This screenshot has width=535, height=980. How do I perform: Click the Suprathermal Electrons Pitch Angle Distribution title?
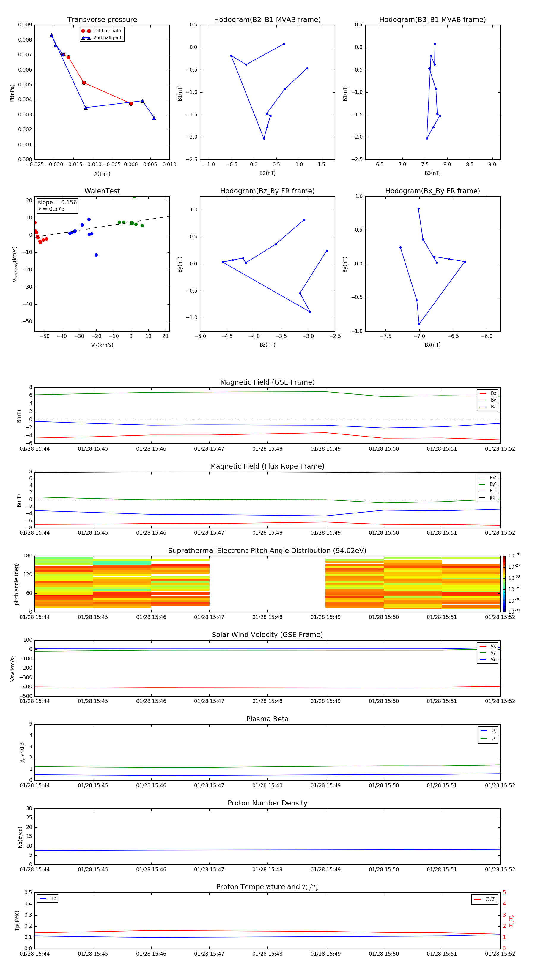coord(267,551)
